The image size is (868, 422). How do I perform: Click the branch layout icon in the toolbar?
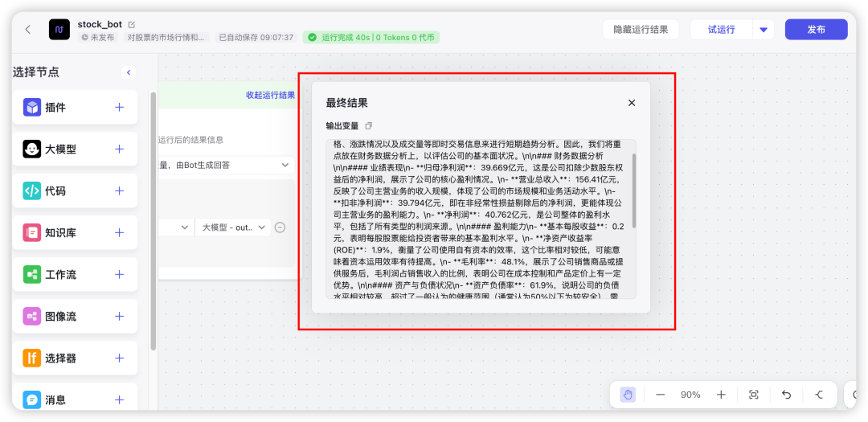[820, 395]
